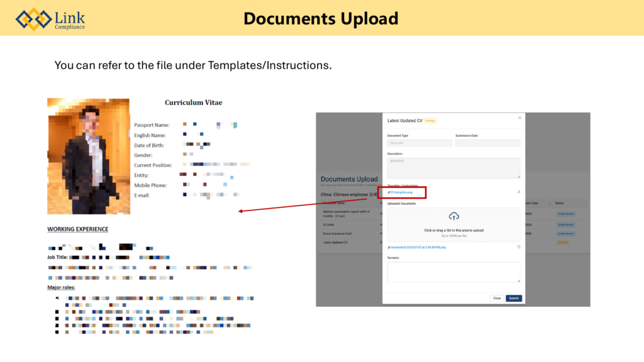Click the paperclip icon beside the uploaded Screenshot
This screenshot has width=644, height=362.
[x=389, y=248]
